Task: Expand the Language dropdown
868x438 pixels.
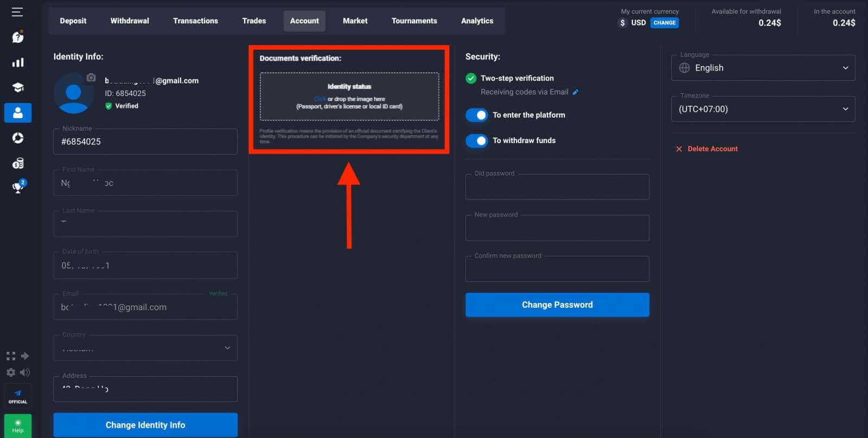Action: tap(763, 68)
